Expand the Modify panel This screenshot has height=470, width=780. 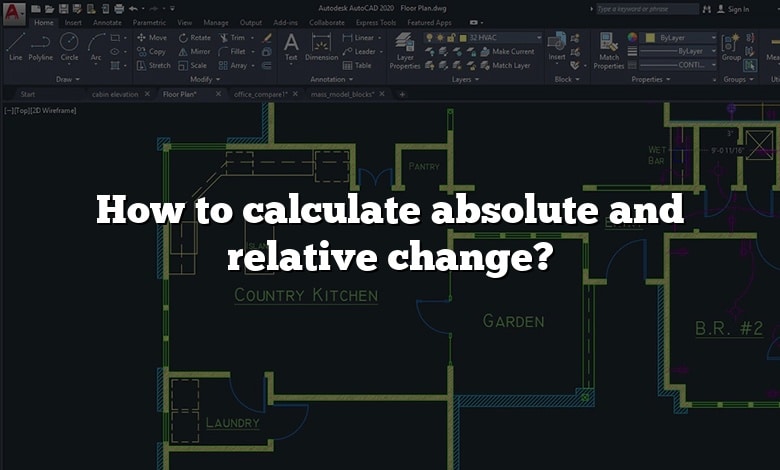tap(205, 79)
